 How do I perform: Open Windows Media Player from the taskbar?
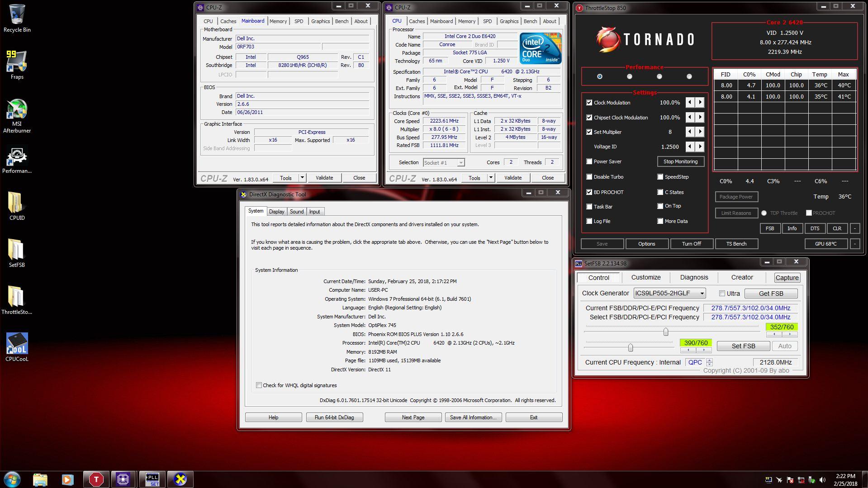click(67, 479)
